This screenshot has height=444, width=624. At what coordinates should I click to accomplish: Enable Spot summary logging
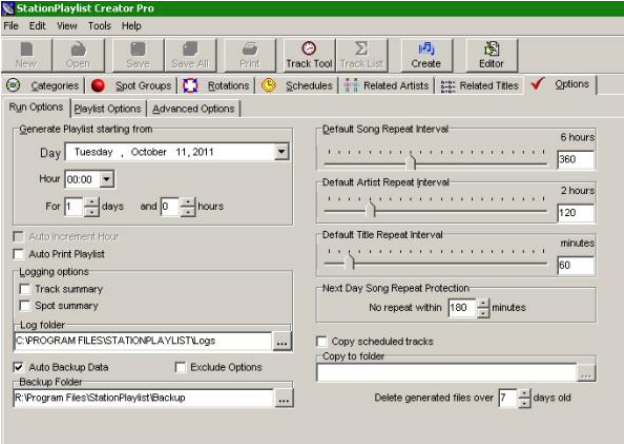point(25,306)
